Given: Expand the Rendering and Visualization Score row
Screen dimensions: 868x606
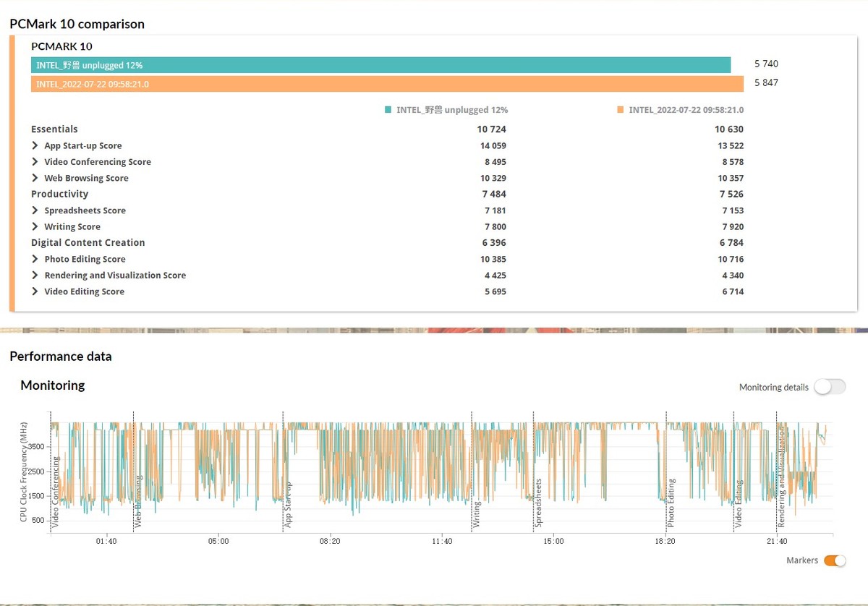Looking at the screenshot, I should click(35, 275).
